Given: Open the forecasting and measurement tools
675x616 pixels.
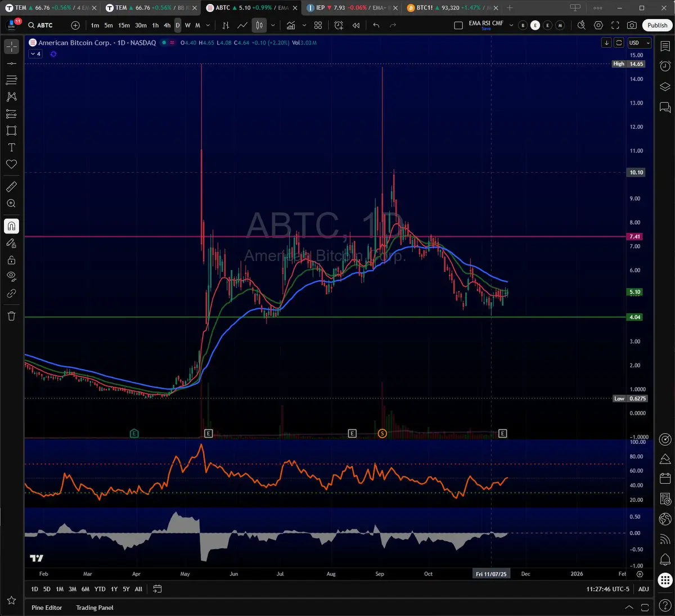Looking at the screenshot, I should pyautogui.click(x=11, y=114).
